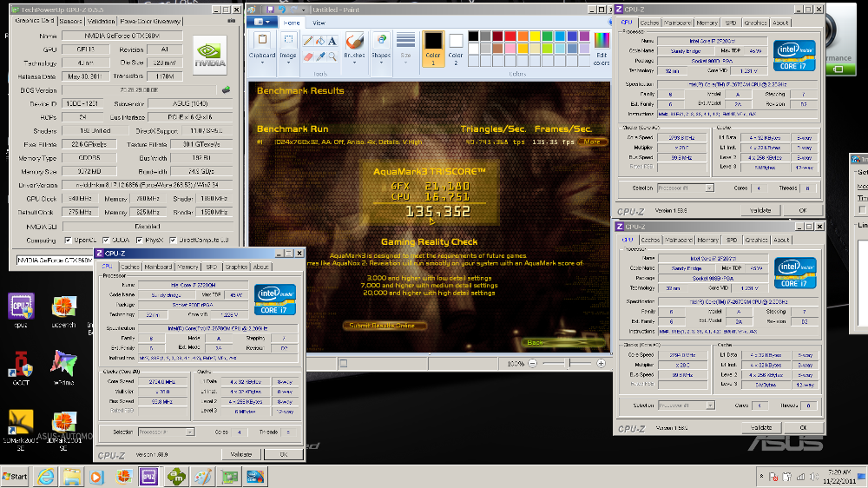Click the AquaMark 'am' icon on taskbar
868x488 pixels.
tap(176, 477)
